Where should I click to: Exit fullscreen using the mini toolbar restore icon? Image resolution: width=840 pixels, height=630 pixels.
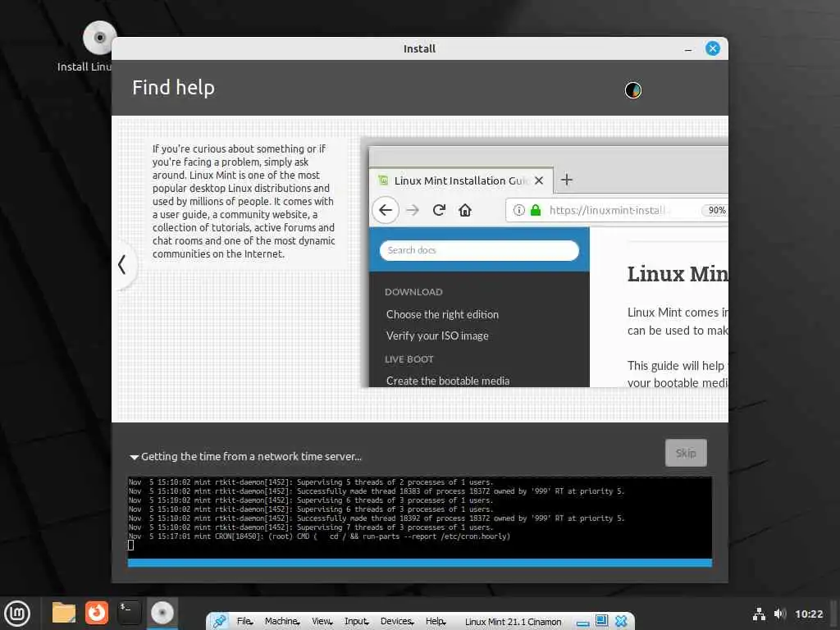click(601, 621)
